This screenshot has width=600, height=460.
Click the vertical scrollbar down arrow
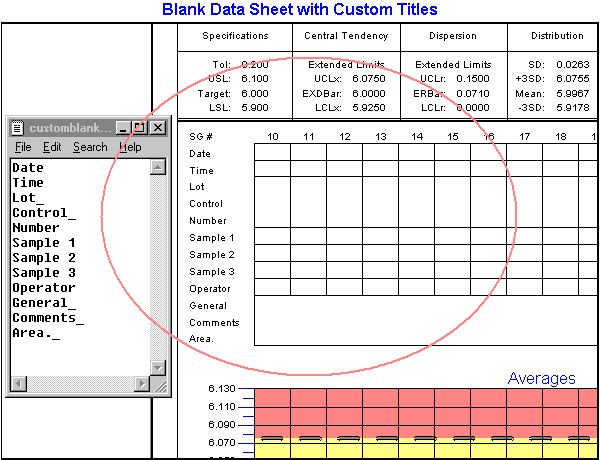point(157,368)
